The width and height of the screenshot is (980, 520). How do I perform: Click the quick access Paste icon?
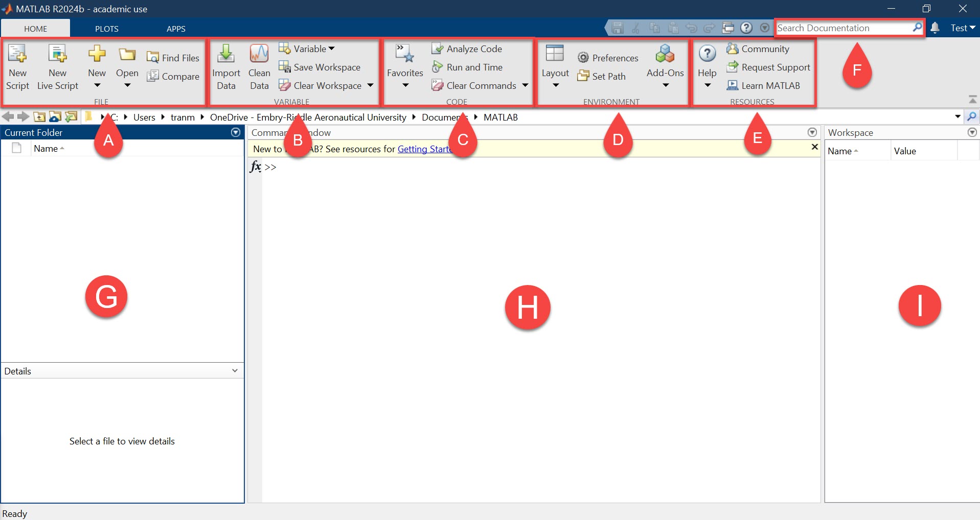tap(673, 28)
